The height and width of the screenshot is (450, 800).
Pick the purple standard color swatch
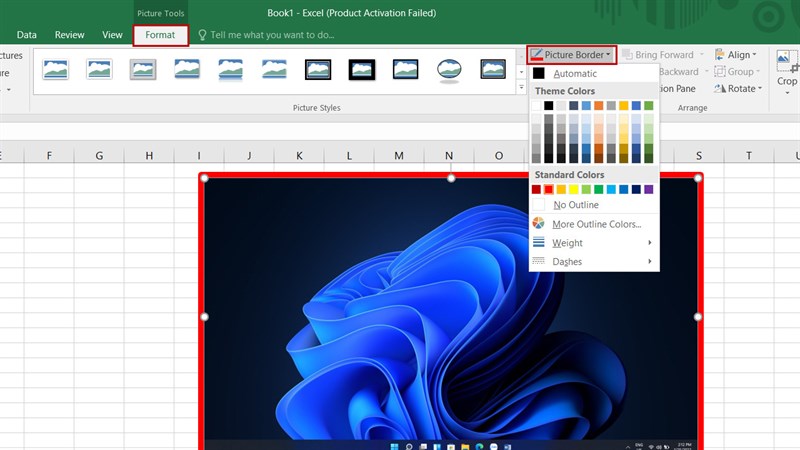648,189
